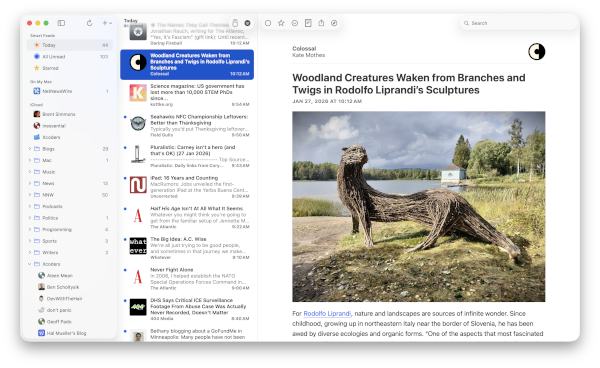Open the add feed plus dropdown

[107, 23]
